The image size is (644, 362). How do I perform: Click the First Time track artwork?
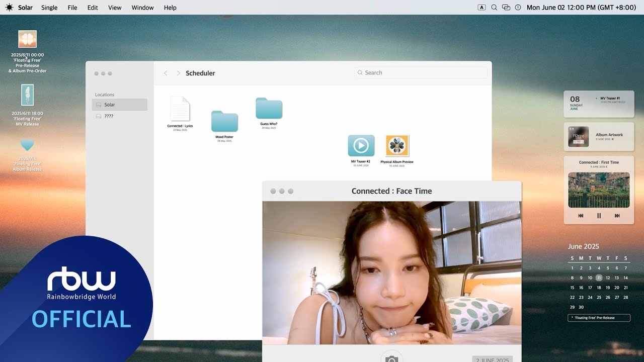[x=599, y=190]
